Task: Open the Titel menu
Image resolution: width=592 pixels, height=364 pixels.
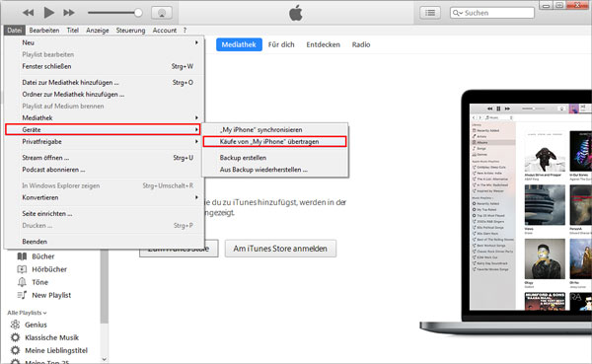Action: tap(73, 31)
